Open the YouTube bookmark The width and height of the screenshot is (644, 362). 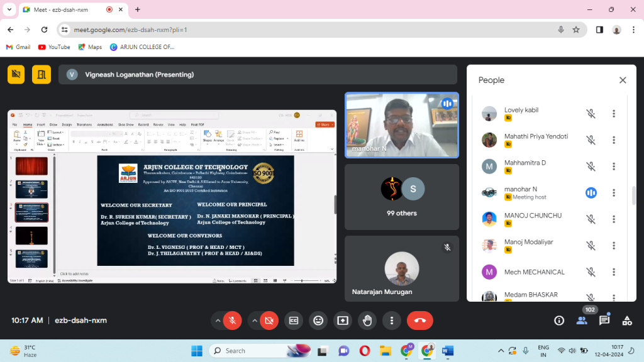[x=54, y=47]
